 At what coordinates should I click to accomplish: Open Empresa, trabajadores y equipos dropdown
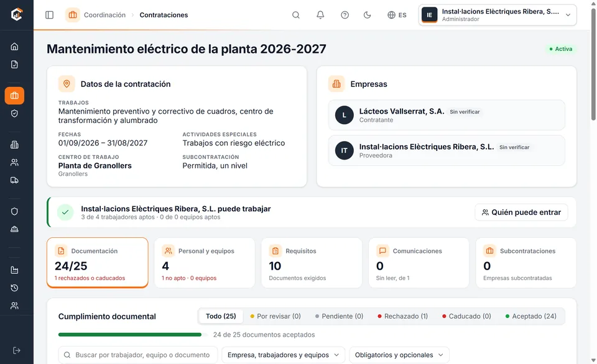pos(284,355)
